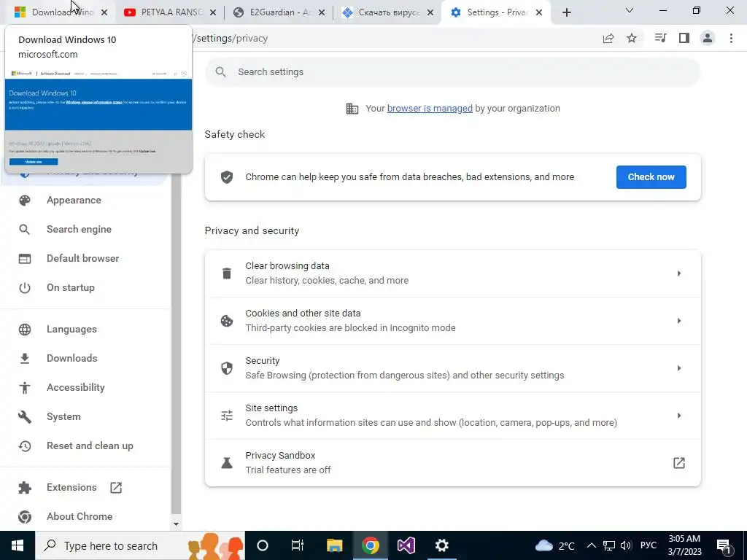Image resolution: width=747 pixels, height=560 pixels.
Task: Open Visual Studio from the taskbar
Action: click(x=406, y=545)
